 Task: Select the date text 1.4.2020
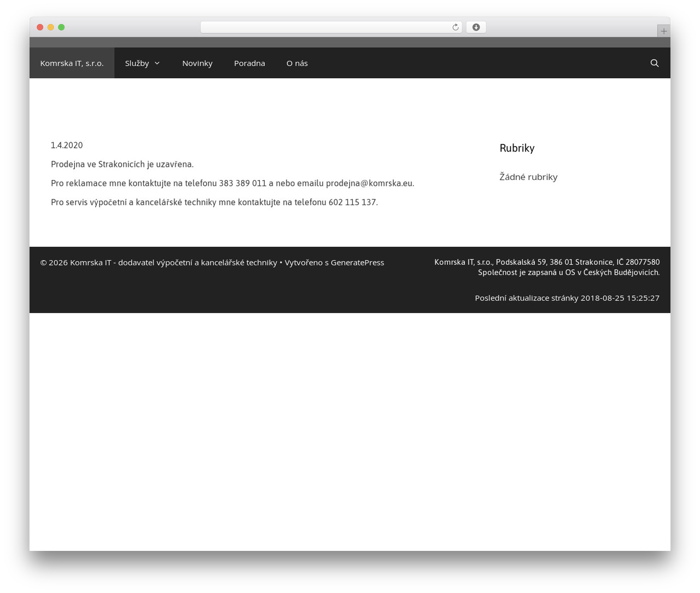tap(67, 145)
